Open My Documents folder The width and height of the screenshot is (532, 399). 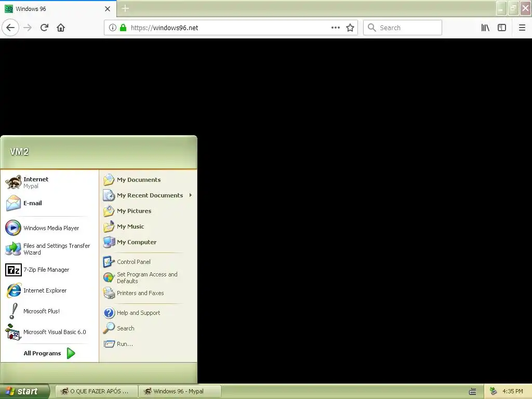[148, 180]
